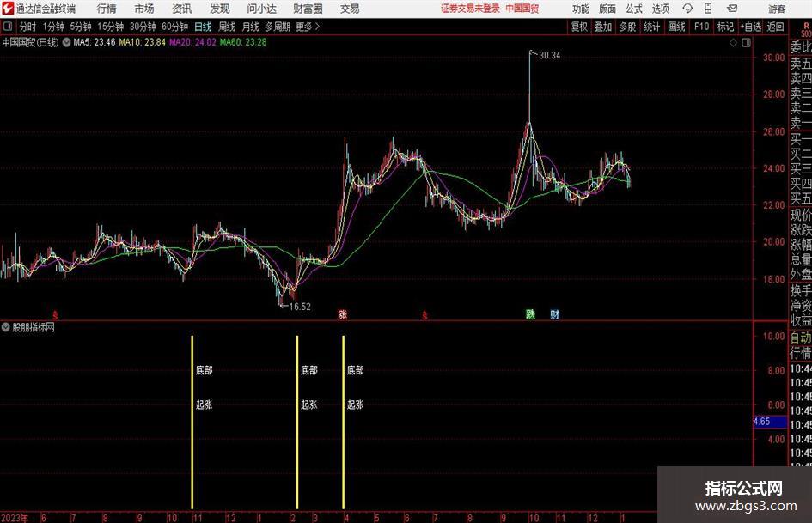Click the 游客 guest account label
812x523 pixels.
pyautogui.click(x=777, y=9)
